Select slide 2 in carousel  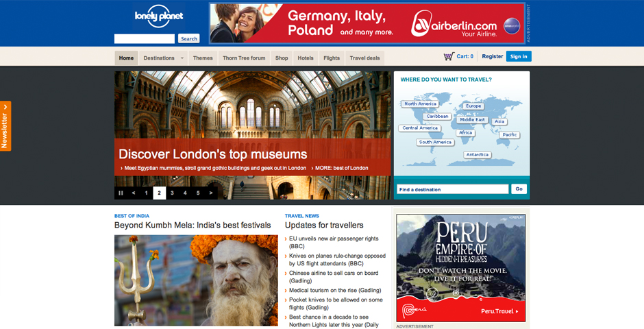[x=160, y=193]
